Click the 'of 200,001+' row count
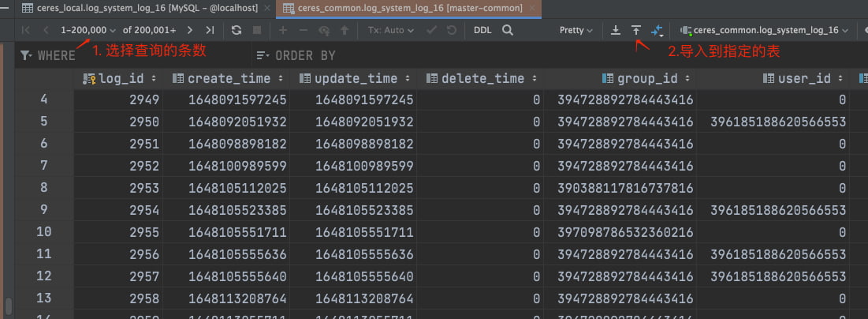The image size is (868, 319). (x=150, y=31)
